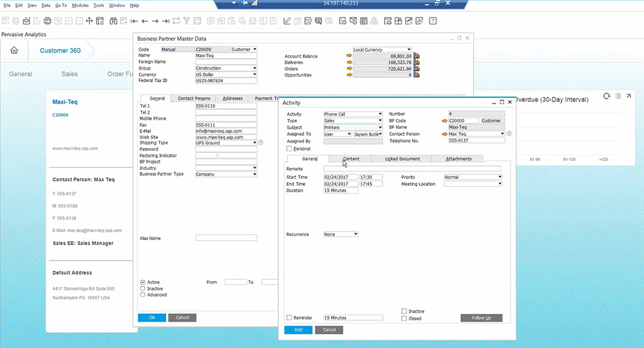Click the Launch Application cross-arrows toolbar icon
This screenshot has height=348, width=644.
[89, 21]
